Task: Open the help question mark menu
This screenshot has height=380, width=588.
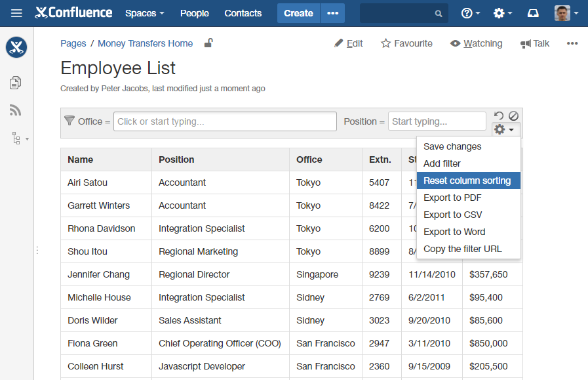Action: point(470,13)
